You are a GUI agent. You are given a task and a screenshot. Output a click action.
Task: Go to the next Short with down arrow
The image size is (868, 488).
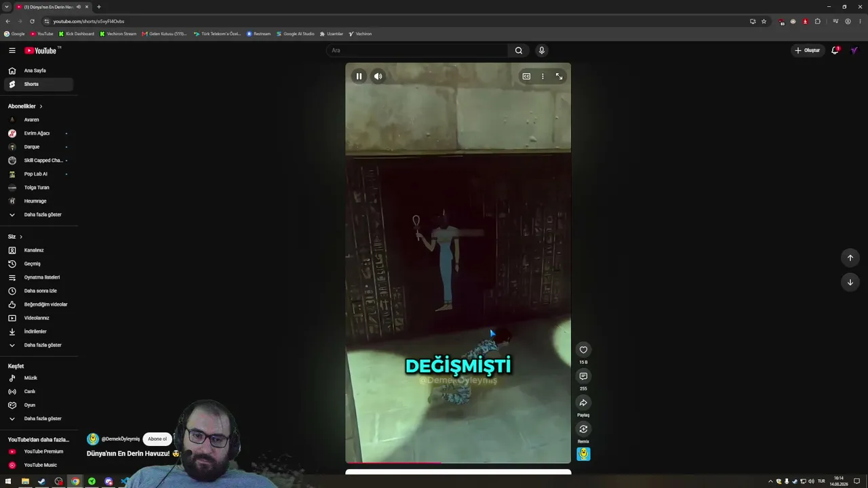850,282
